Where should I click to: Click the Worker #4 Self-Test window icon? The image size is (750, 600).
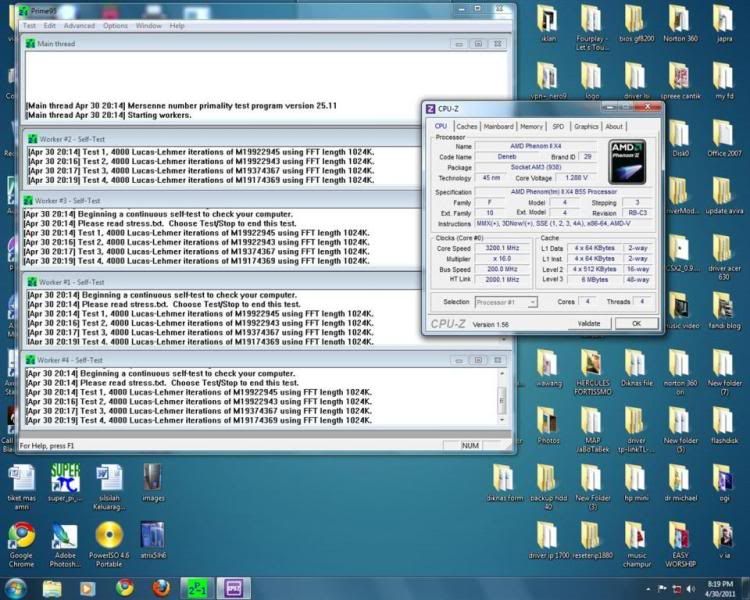31,360
